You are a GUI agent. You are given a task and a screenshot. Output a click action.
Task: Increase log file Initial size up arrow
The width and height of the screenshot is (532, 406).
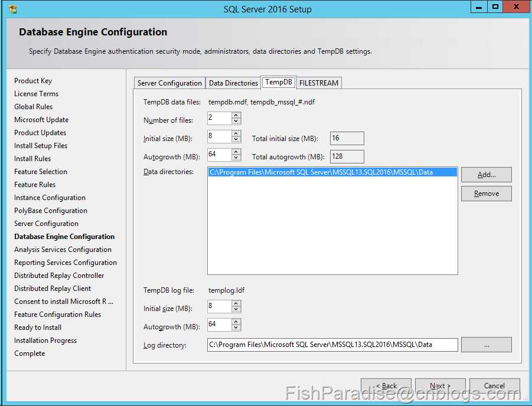[x=236, y=303]
